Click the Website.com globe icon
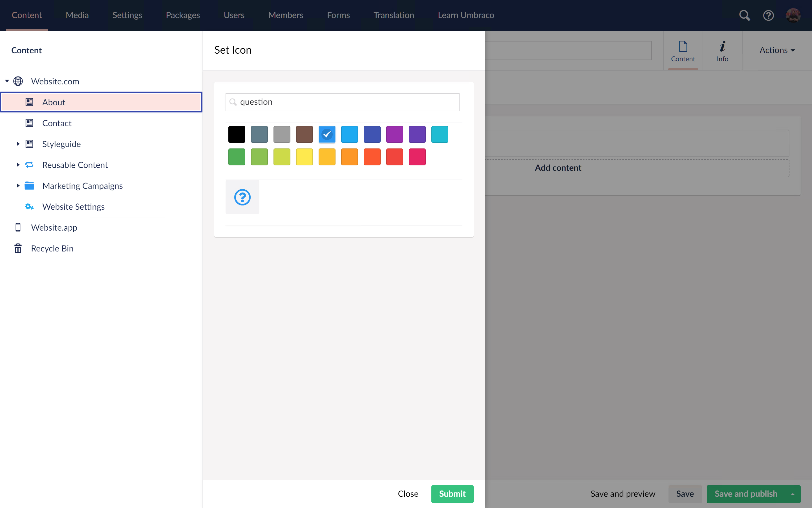This screenshot has width=812, height=508. pyautogui.click(x=18, y=81)
